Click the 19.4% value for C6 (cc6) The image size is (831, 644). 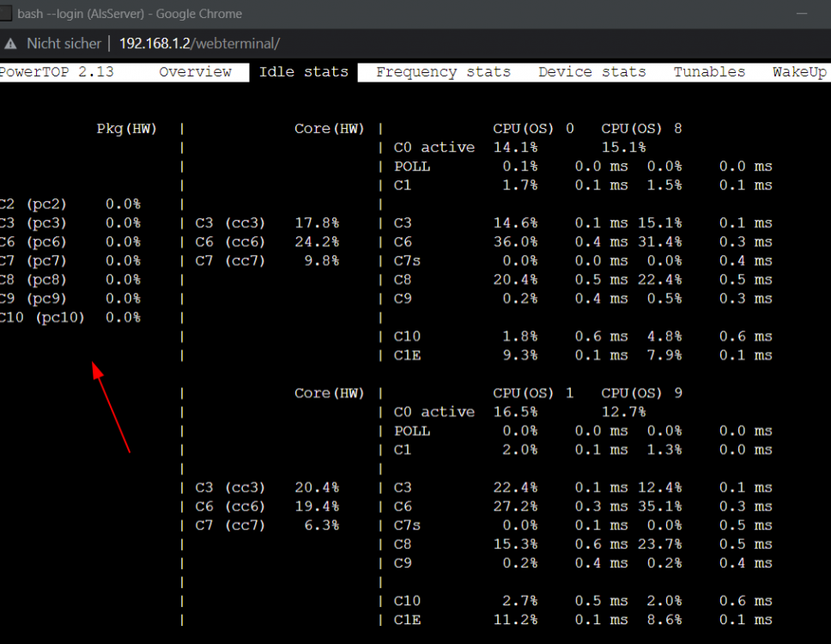(317, 507)
